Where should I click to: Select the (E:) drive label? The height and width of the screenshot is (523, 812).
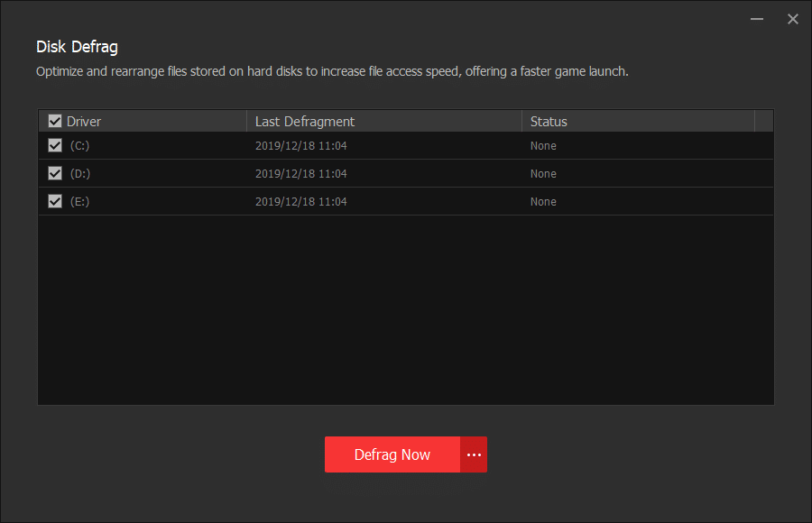click(79, 201)
